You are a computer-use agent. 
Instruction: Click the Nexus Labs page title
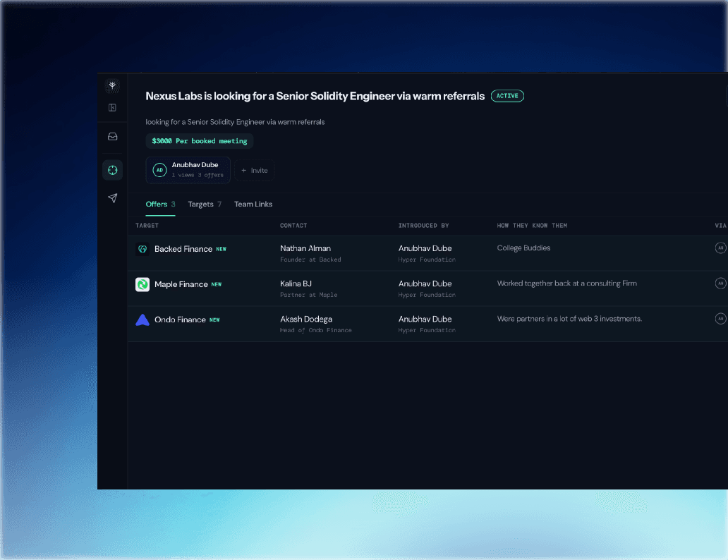315,96
